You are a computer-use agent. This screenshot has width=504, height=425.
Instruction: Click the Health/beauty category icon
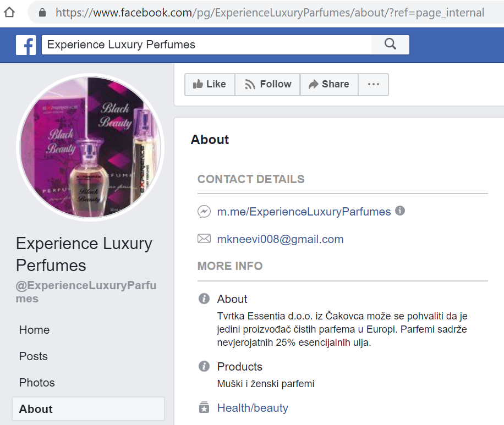[x=204, y=408]
